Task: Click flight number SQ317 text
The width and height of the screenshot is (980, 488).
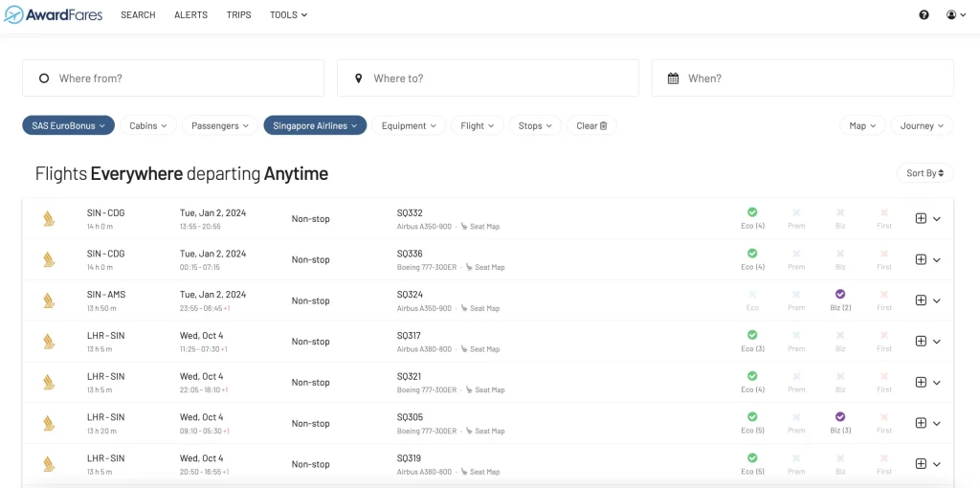Action: [x=410, y=336]
